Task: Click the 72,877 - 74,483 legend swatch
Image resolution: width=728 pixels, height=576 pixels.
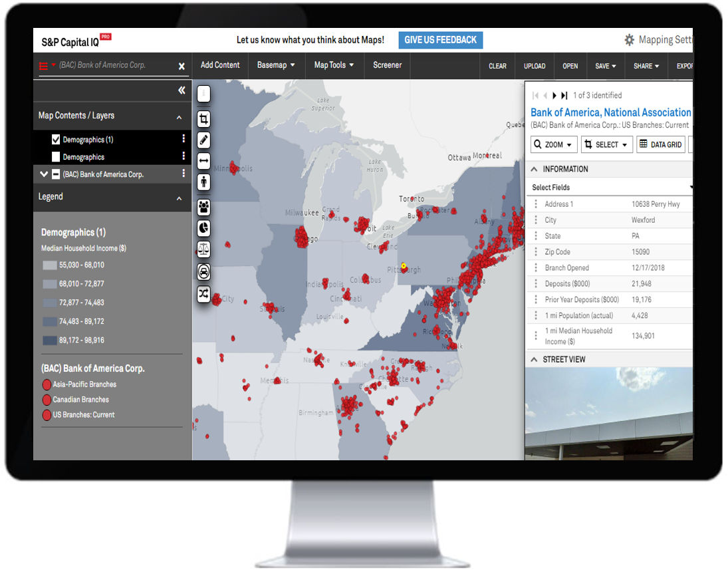Action: point(50,303)
